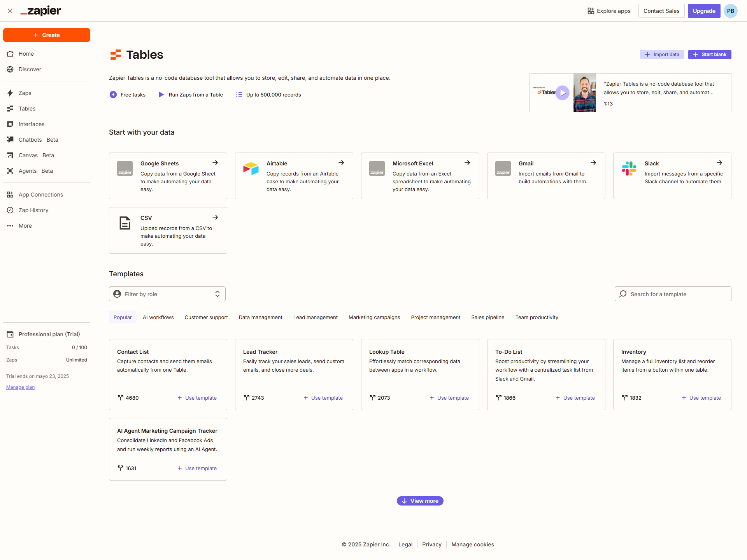Open the PB profile avatar
Screen dimensions: 747x560
[x=731, y=11]
